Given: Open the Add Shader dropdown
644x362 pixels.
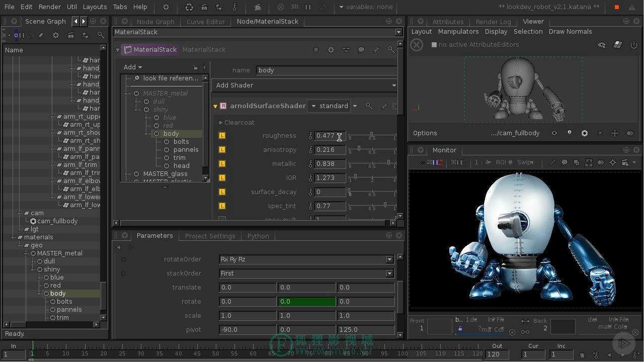Looking at the screenshot, I should 305,85.
